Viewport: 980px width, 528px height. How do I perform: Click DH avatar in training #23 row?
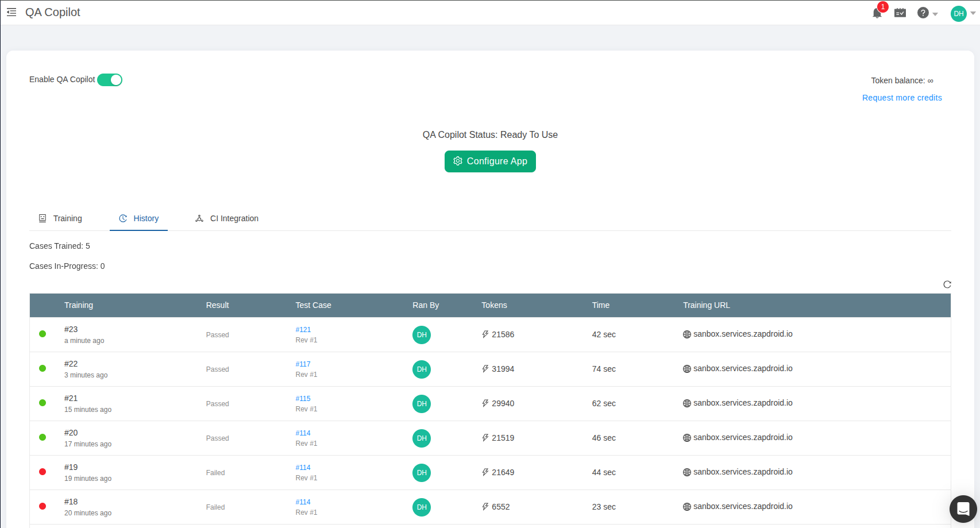(422, 335)
